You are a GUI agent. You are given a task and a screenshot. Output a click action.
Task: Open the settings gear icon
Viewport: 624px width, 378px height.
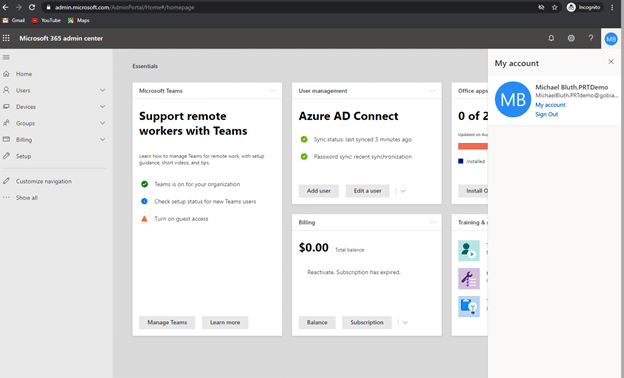[x=571, y=38]
